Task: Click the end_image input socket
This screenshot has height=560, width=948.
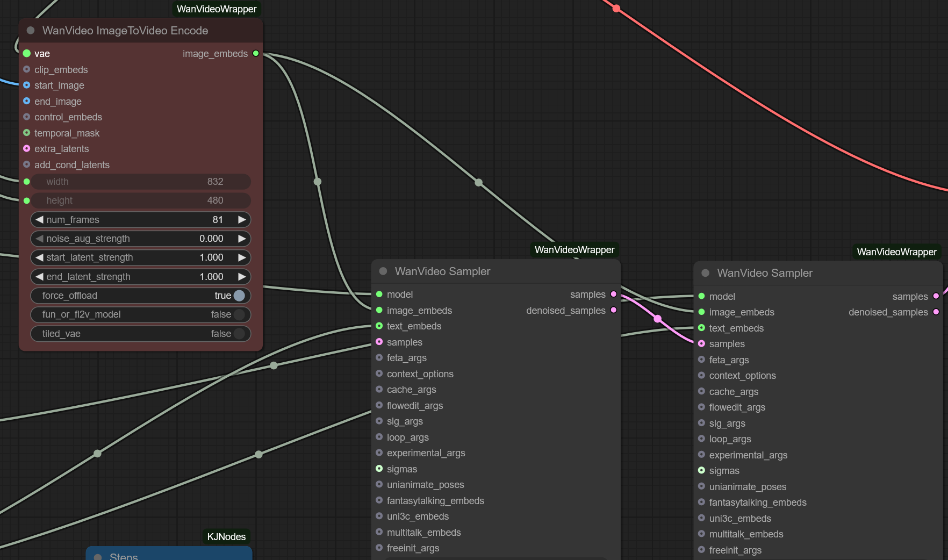Action: tap(27, 101)
